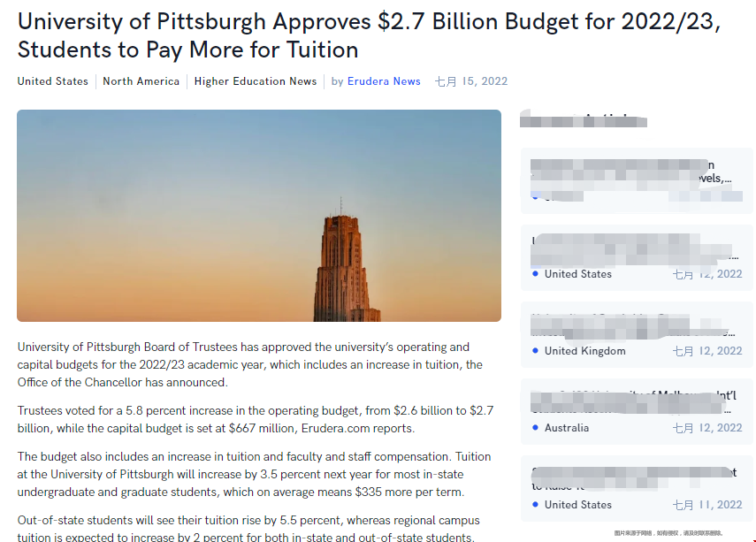Click the 七月 11, 2022 date in sidebar
Screen dimensions: 756x542
click(706, 505)
